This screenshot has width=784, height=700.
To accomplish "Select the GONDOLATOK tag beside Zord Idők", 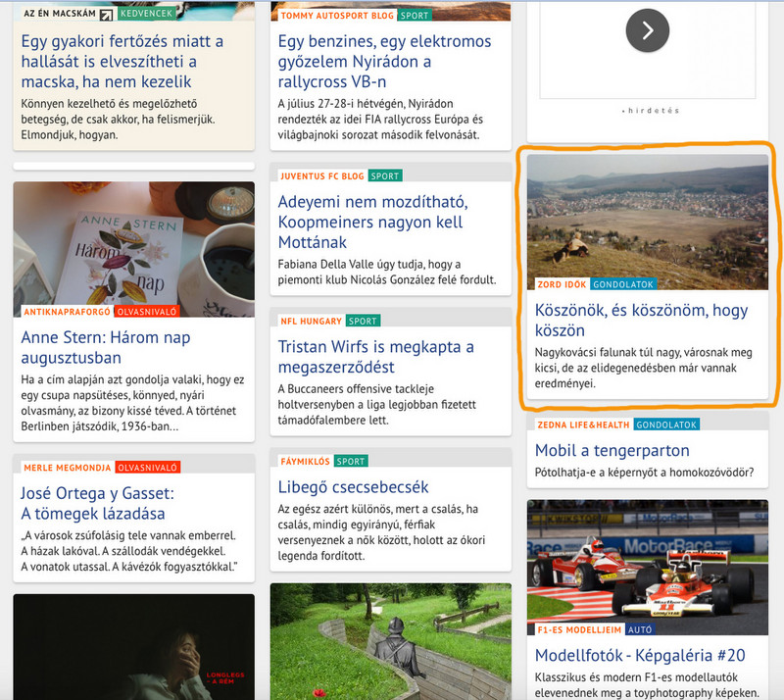I will pos(623,284).
